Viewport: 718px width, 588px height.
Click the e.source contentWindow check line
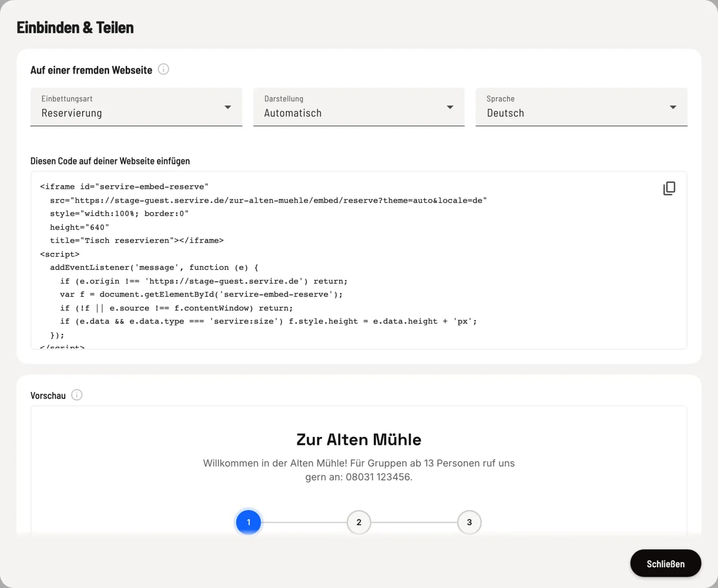[176, 308]
